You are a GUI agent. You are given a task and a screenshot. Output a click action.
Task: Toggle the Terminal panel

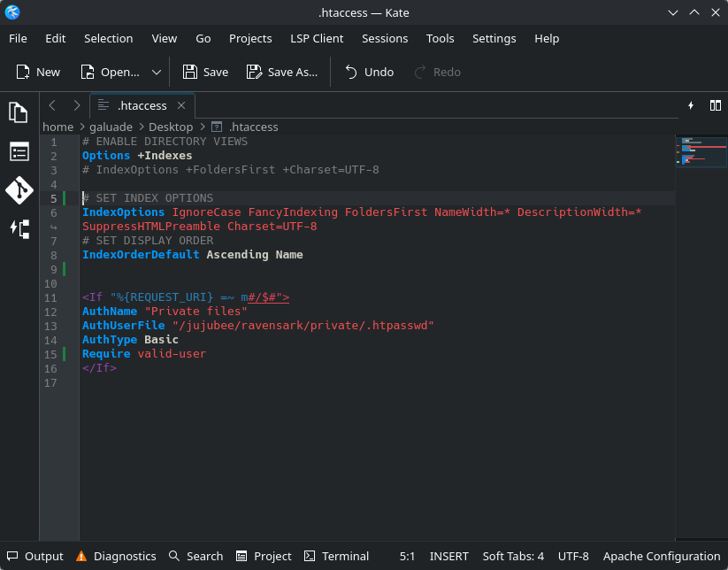pyautogui.click(x=336, y=556)
